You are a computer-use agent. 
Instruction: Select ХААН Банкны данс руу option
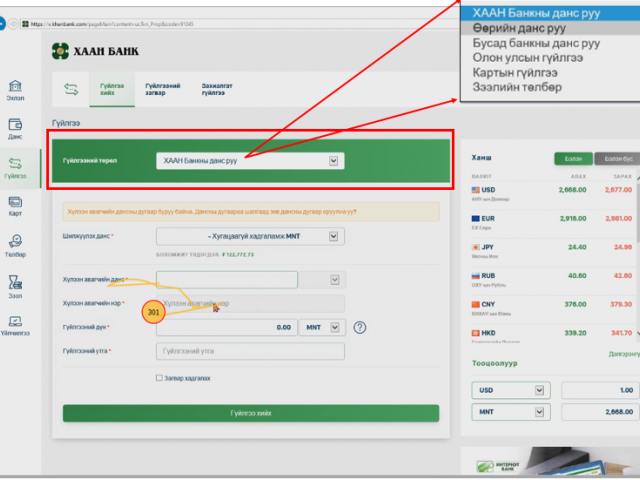(x=550, y=13)
